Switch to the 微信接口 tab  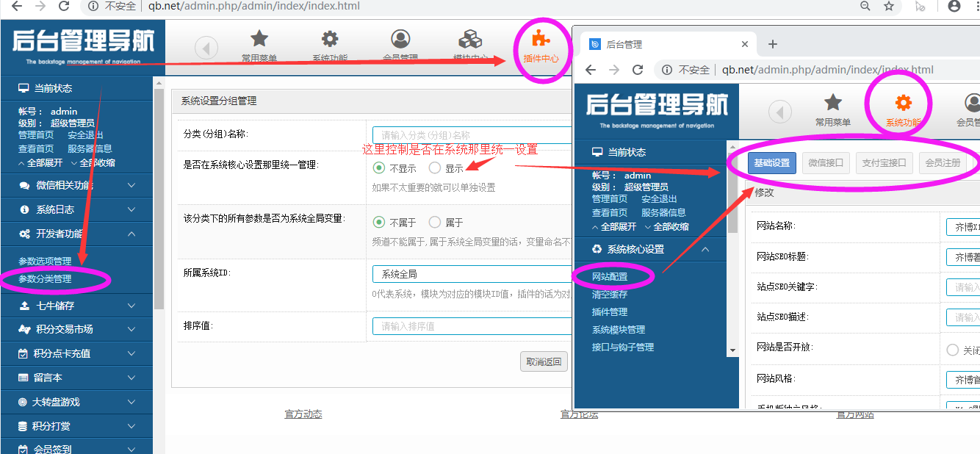[x=825, y=163]
